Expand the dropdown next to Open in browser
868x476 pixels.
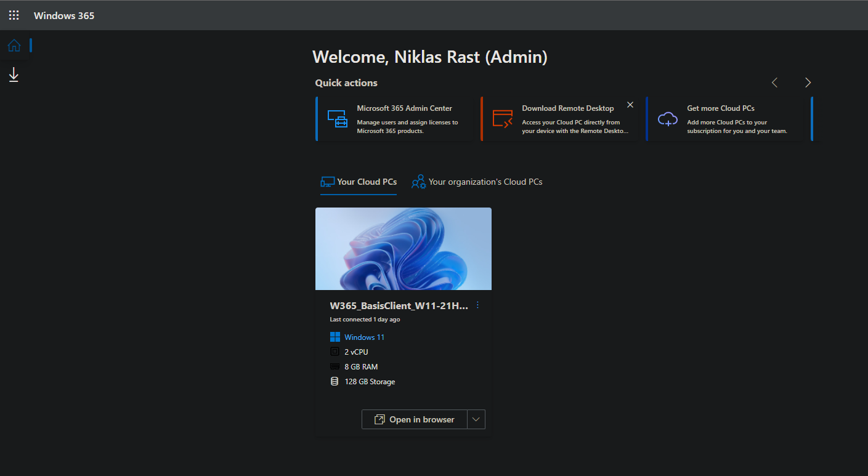pyautogui.click(x=476, y=419)
